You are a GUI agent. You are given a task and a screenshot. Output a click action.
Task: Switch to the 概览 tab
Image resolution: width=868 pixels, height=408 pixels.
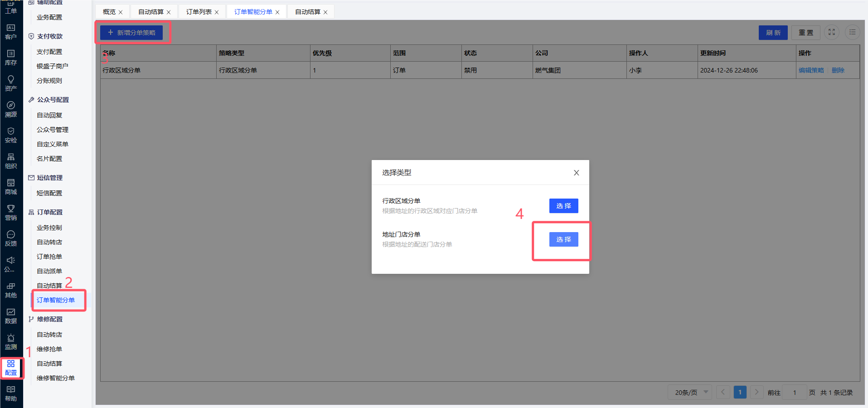click(x=109, y=12)
